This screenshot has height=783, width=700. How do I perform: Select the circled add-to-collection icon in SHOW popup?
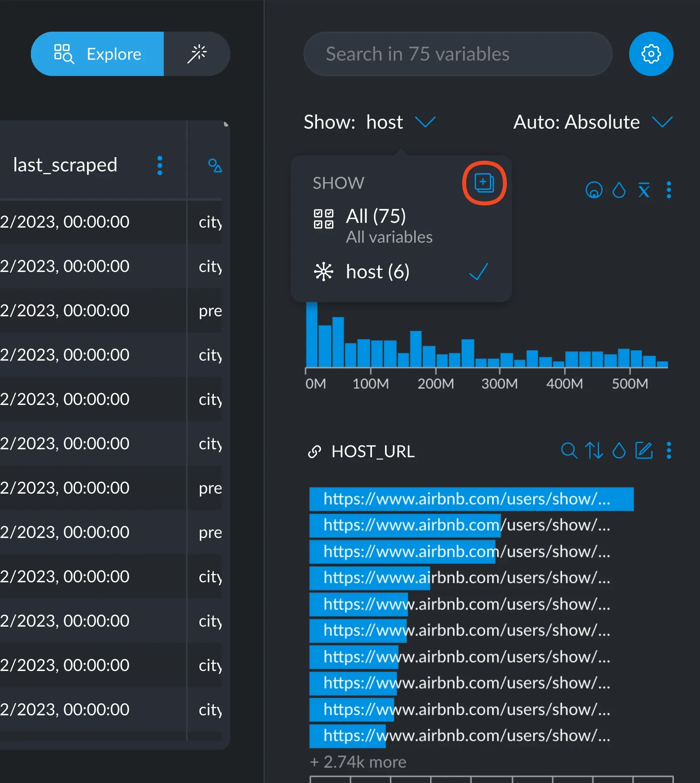point(484,182)
